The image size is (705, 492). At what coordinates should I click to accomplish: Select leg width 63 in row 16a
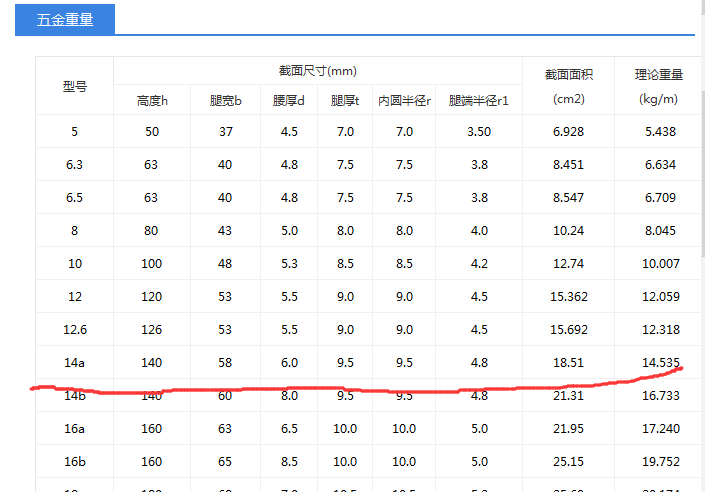[x=225, y=429]
